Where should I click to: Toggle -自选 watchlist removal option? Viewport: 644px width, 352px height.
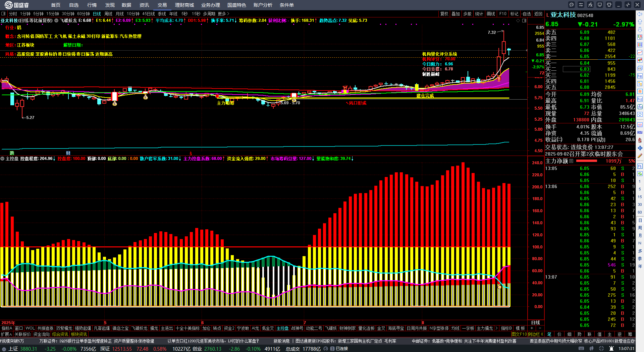[x=526, y=14]
